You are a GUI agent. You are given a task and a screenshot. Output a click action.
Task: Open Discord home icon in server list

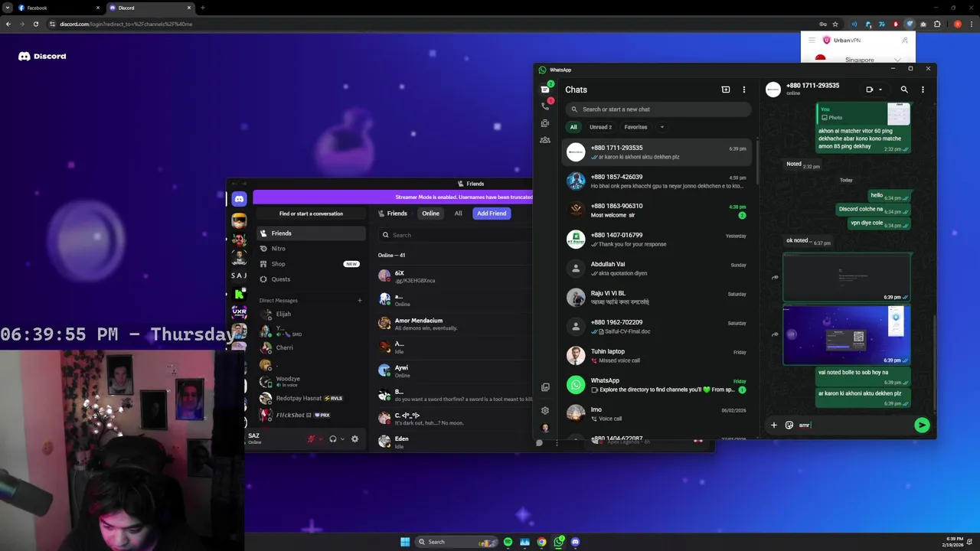239,199
